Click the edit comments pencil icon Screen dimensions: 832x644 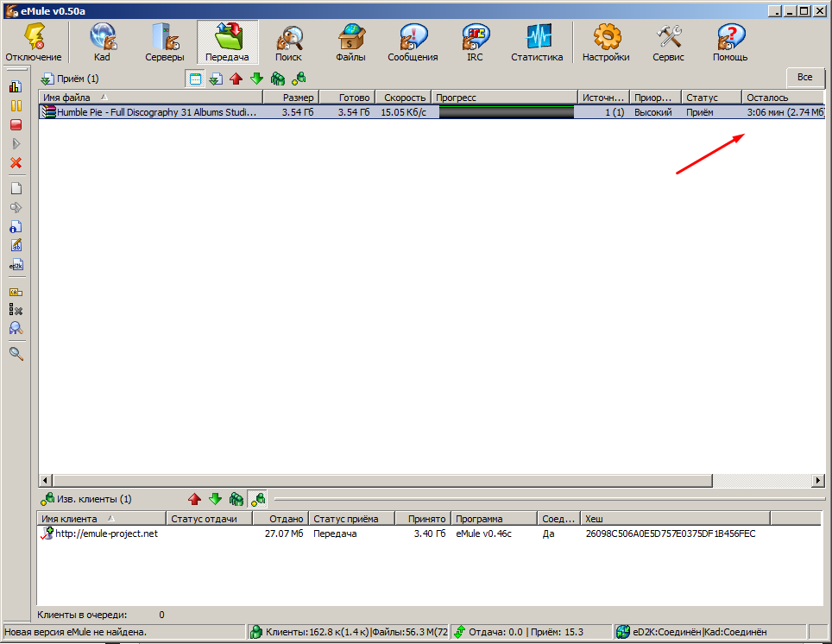(x=16, y=246)
